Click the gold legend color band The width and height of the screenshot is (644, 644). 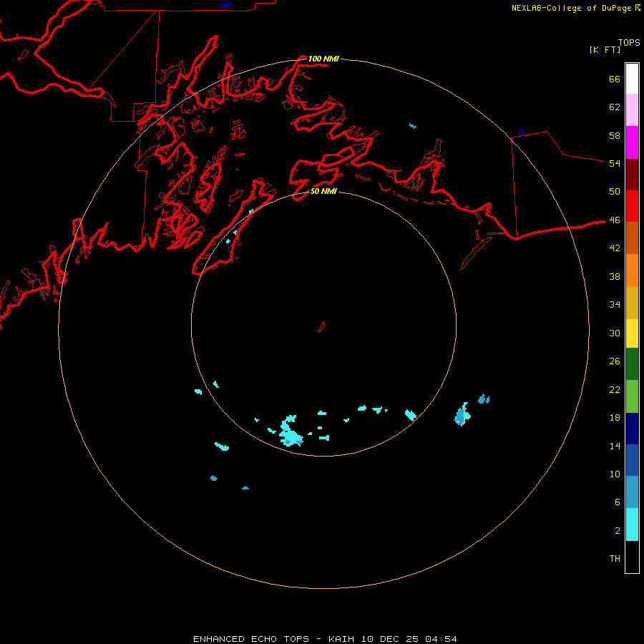coord(632,303)
